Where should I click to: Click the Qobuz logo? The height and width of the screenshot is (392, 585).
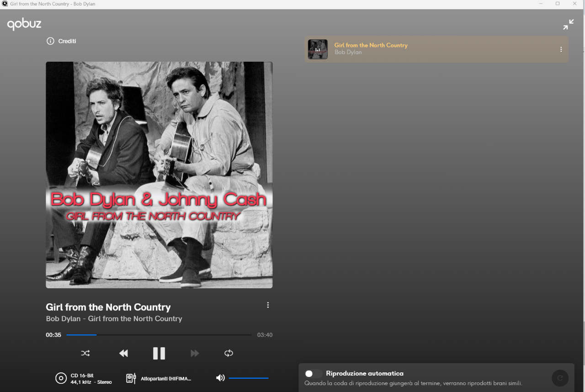pyautogui.click(x=24, y=24)
